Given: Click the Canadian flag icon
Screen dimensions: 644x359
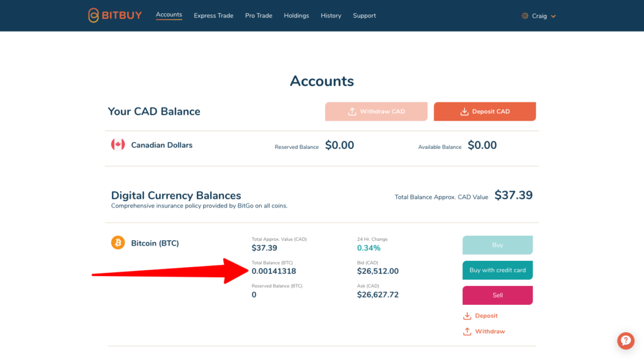Looking at the screenshot, I should click(x=118, y=145).
